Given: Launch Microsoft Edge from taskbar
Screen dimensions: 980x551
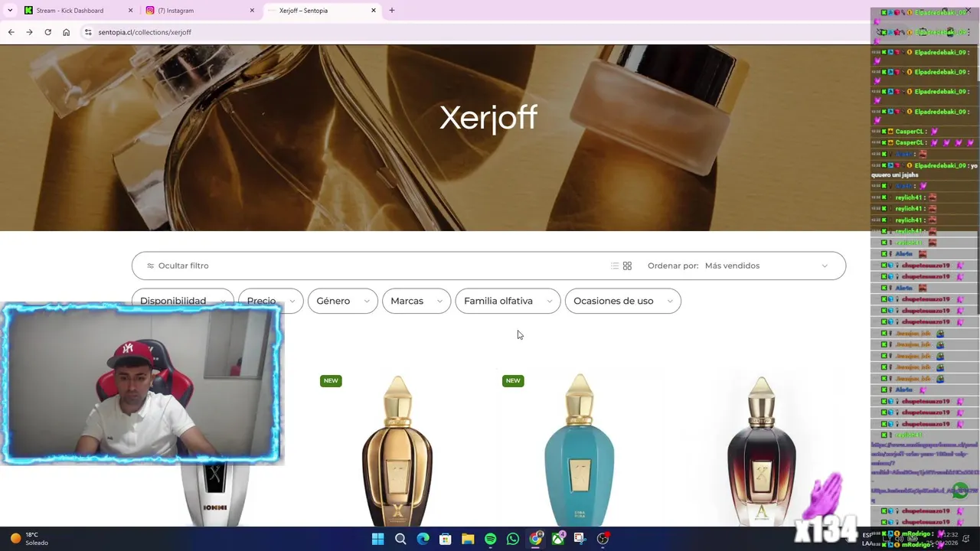Looking at the screenshot, I should tap(423, 539).
